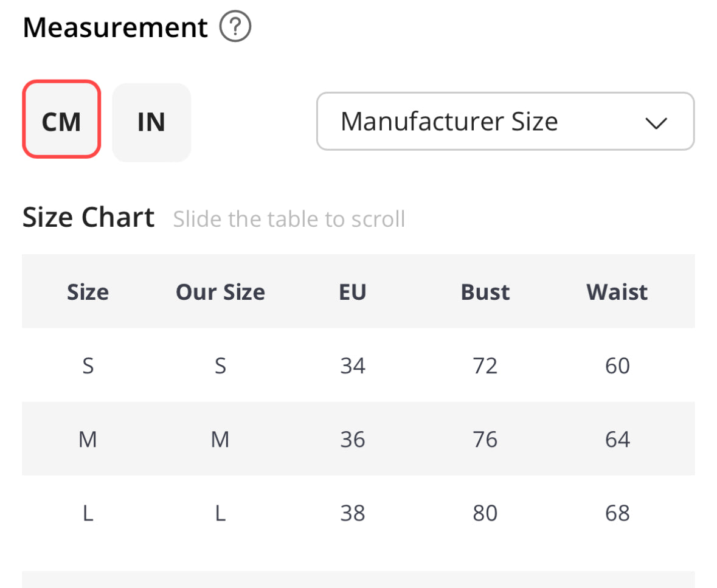Image resolution: width=717 pixels, height=588 pixels.
Task: Select the L value under Size column
Action: (x=88, y=513)
